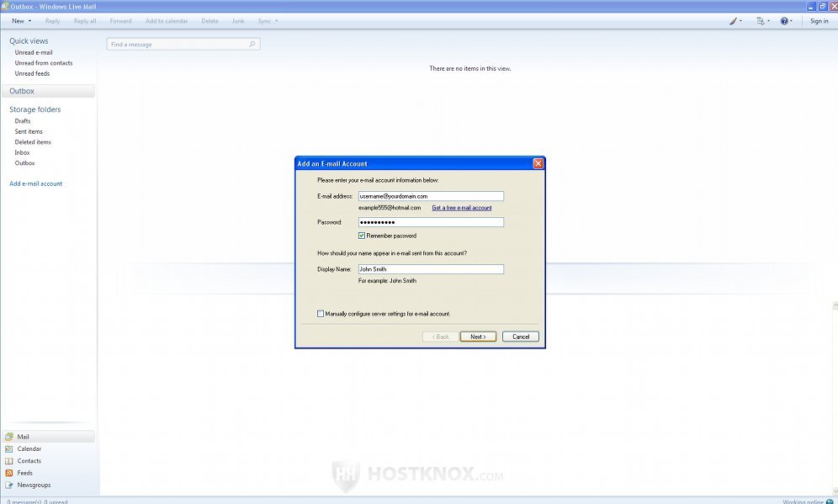Select the highlighted Outbox header in sidebar
The image size is (838, 504).
[x=48, y=91]
